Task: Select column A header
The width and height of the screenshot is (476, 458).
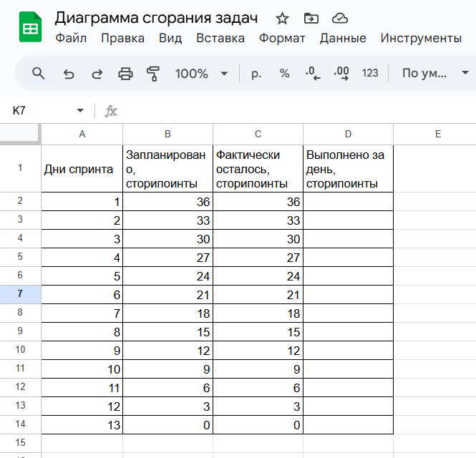Action: coord(82,134)
